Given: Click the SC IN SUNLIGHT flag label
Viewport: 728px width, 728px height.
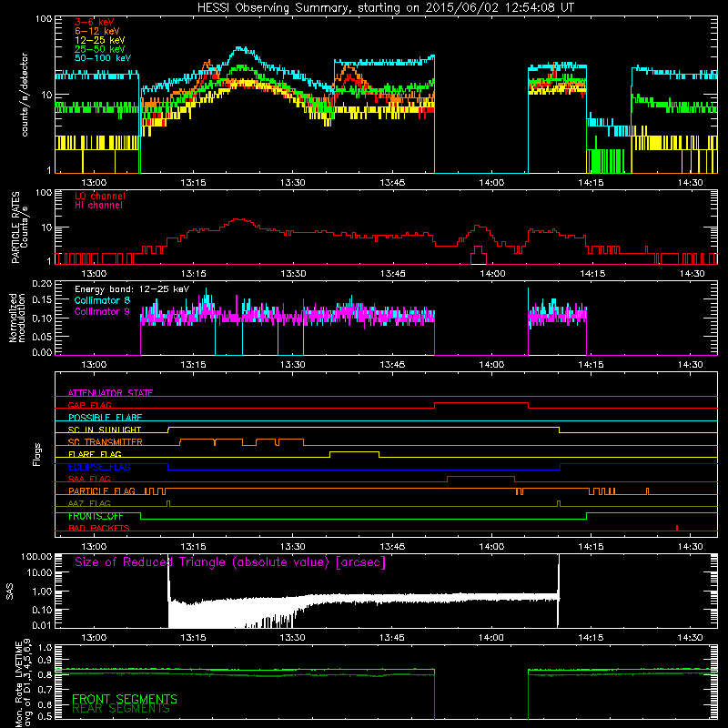Looking at the screenshot, I should point(105,430).
